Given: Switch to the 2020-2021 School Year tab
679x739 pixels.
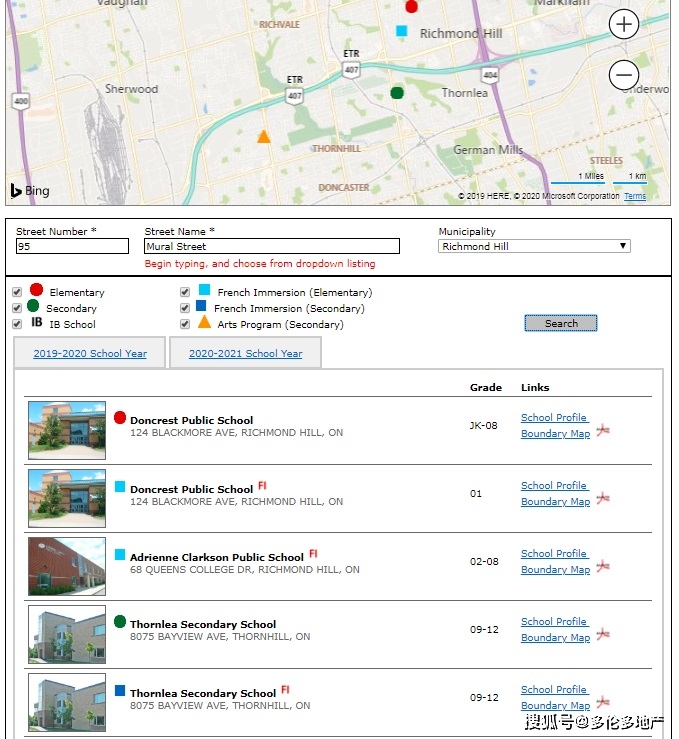Looking at the screenshot, I should coord(245,353).
